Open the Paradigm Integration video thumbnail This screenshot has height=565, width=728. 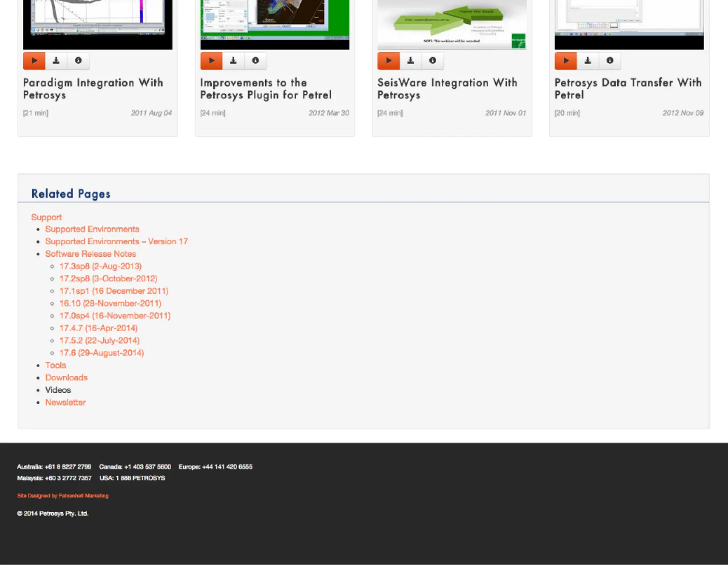point(98,24)
